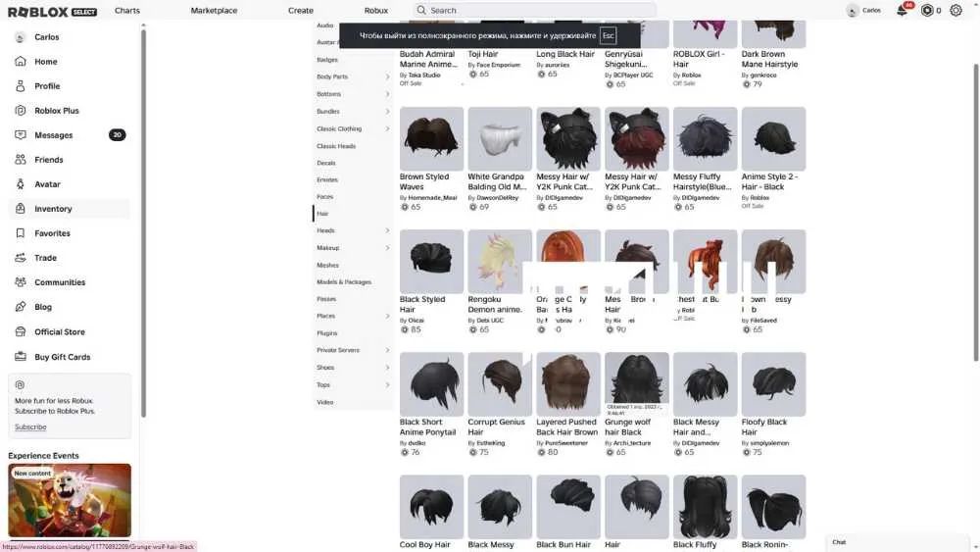The image size is (980, 552).
Task: Expand the Bottoms category chevron
Action: pos(387,94)
